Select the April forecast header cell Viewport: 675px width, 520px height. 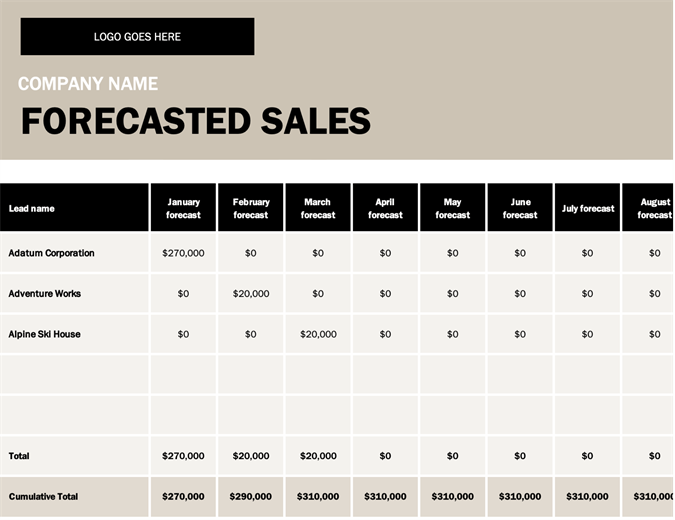click(385, 208)
